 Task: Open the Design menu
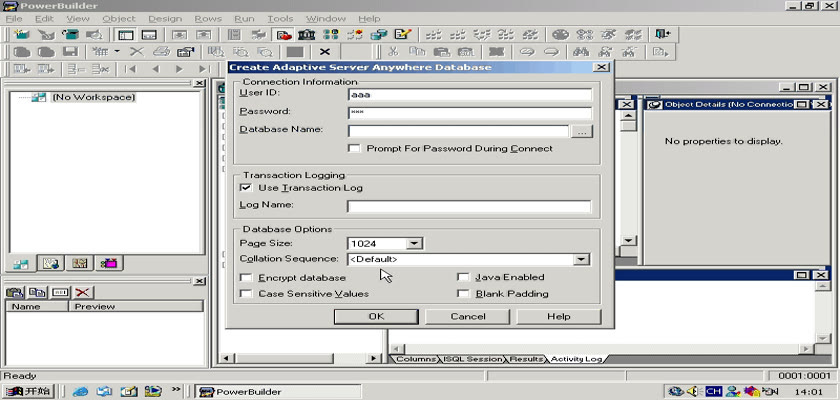[165, 18]
